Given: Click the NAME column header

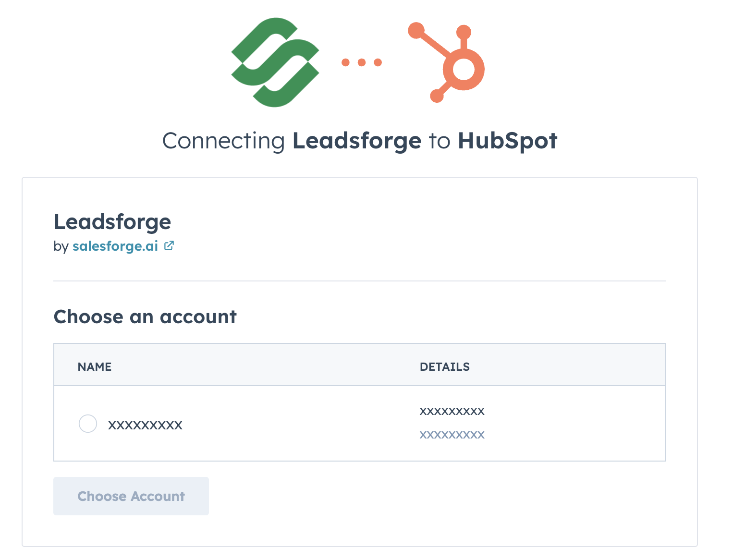Looking at the screenshot, I should pos(95,367).
